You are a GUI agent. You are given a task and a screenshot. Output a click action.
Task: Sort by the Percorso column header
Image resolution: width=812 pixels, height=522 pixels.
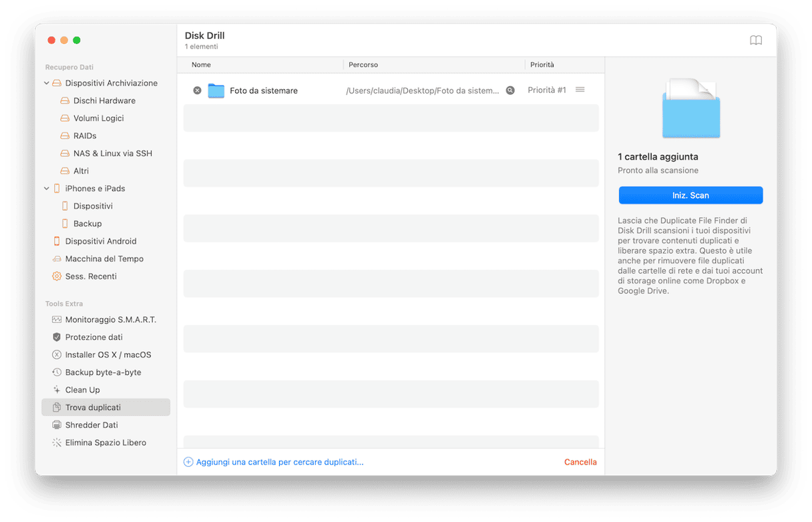(x=363, y=65)
